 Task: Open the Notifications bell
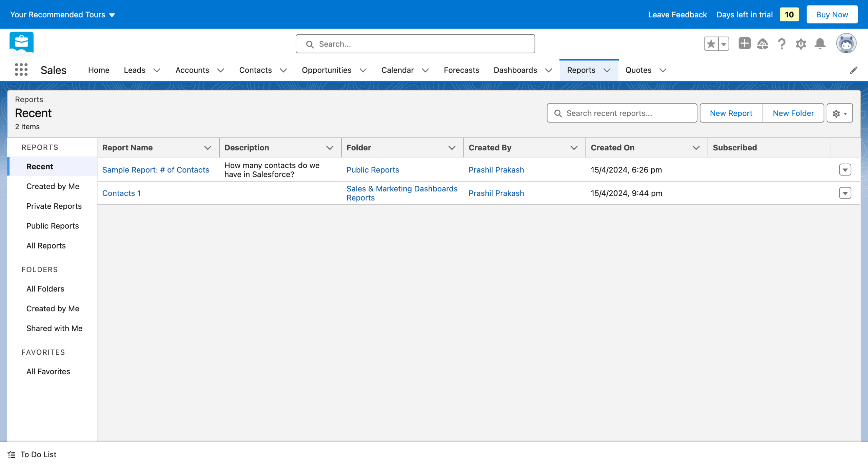(x=820, y=44)
